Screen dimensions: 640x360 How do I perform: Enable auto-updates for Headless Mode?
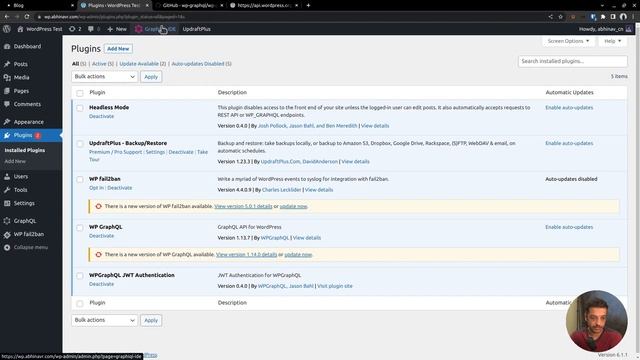point(569,108)
